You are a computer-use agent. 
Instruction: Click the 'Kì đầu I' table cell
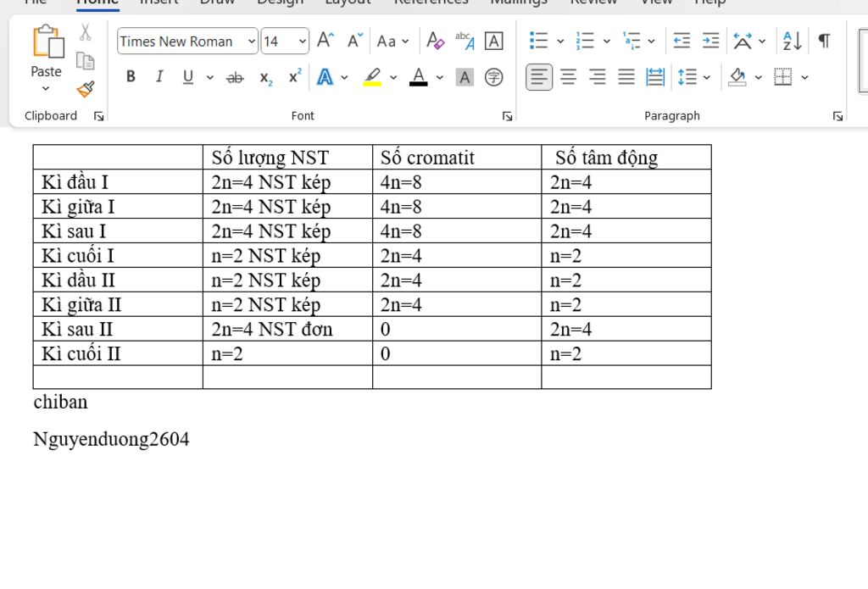[x=118, y=181]
